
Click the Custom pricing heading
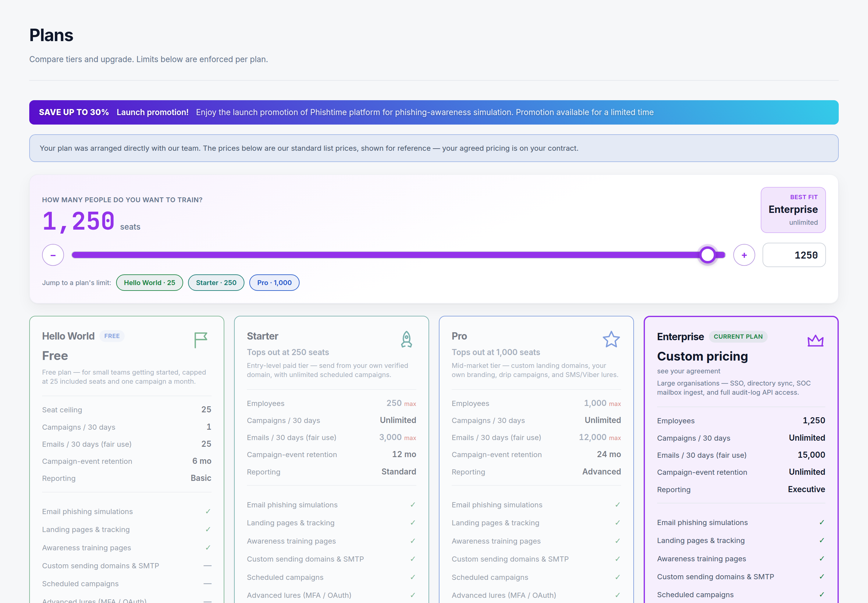pyautogui.click(x=703, y=356)
